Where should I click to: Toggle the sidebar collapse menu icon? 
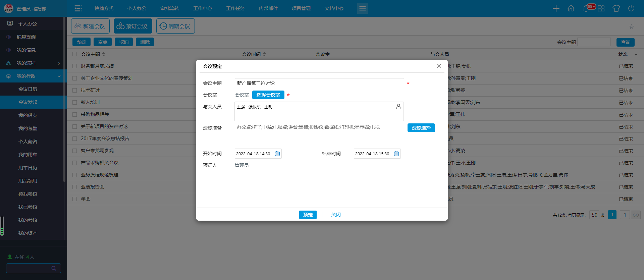tap(78, 8)
